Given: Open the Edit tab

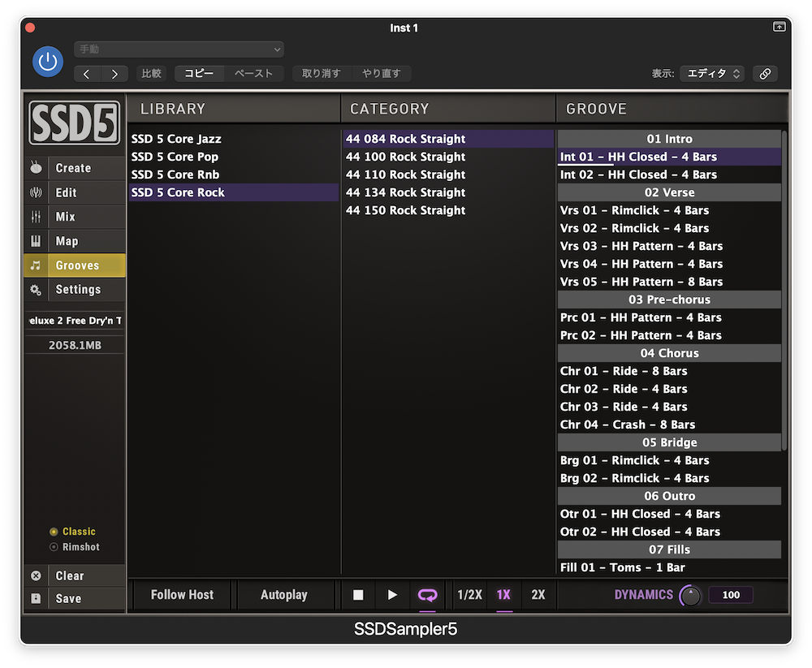Looking at the screenshot, I should coord(87,192).
